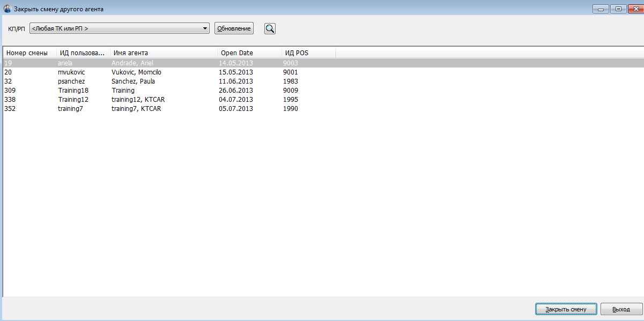Click the magnifying glass search icon

tap(270, 28)
